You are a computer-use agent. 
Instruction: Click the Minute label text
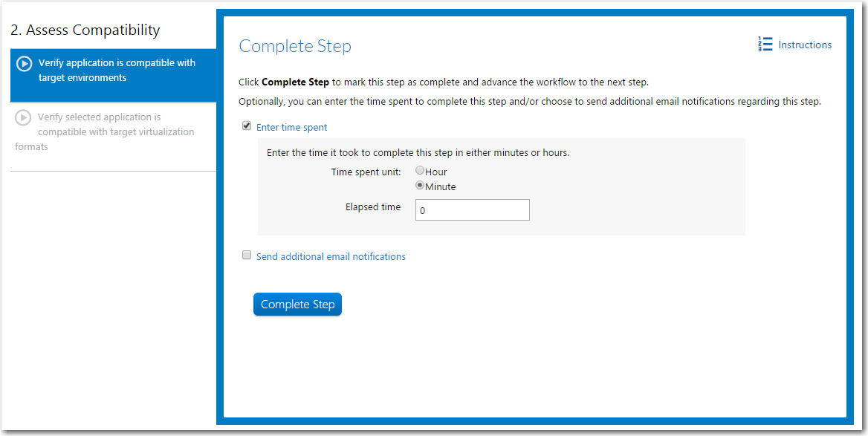tap(441, 187)
